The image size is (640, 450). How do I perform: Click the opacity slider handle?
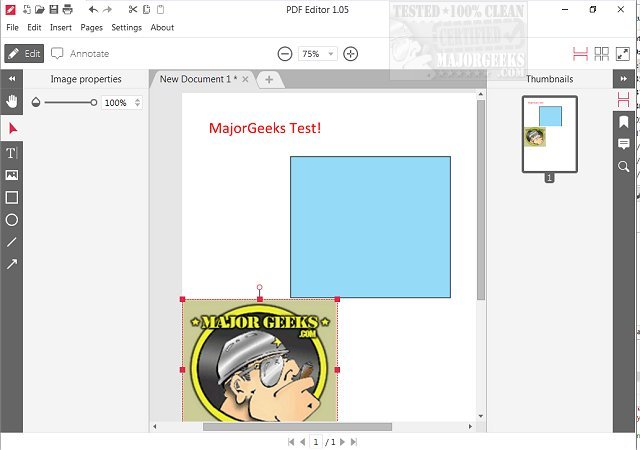click(94, 102)
